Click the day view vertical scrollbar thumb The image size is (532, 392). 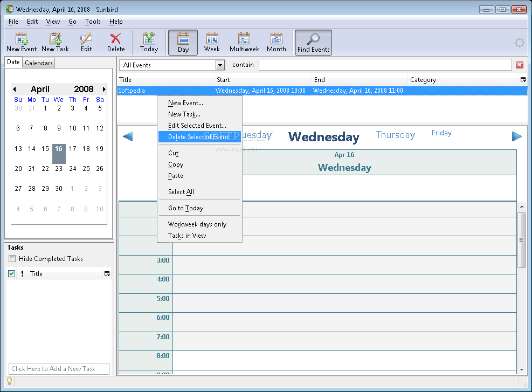pos(521,240)
